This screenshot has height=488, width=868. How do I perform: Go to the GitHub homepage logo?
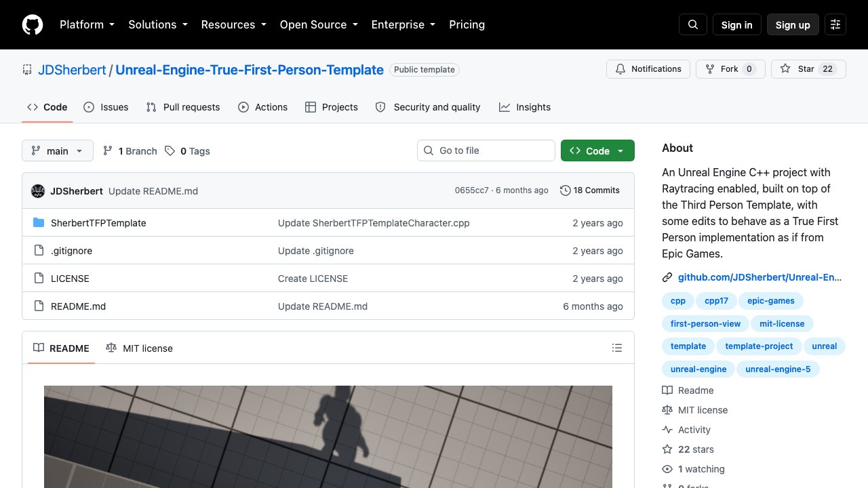[x=33, y=24]
